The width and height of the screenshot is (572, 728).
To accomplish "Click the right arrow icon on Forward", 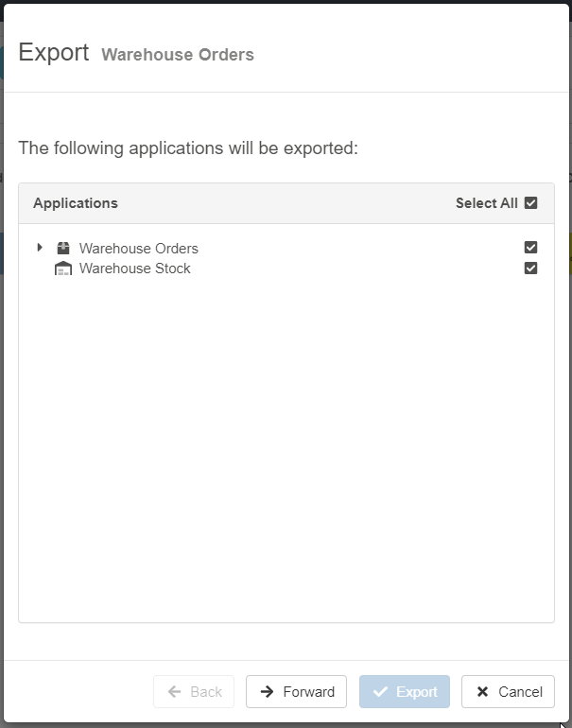I will [x=268, y=692].
